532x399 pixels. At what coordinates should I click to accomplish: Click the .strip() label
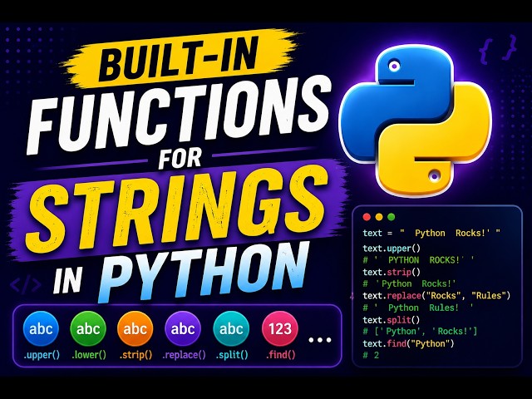coord(135,355)
